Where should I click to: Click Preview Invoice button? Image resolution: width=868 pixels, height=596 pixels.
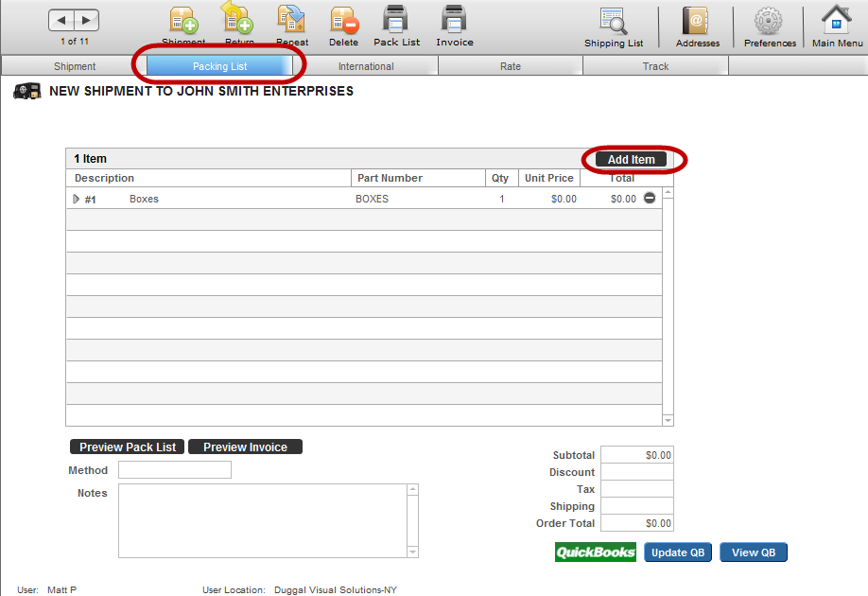click(245, 447)
